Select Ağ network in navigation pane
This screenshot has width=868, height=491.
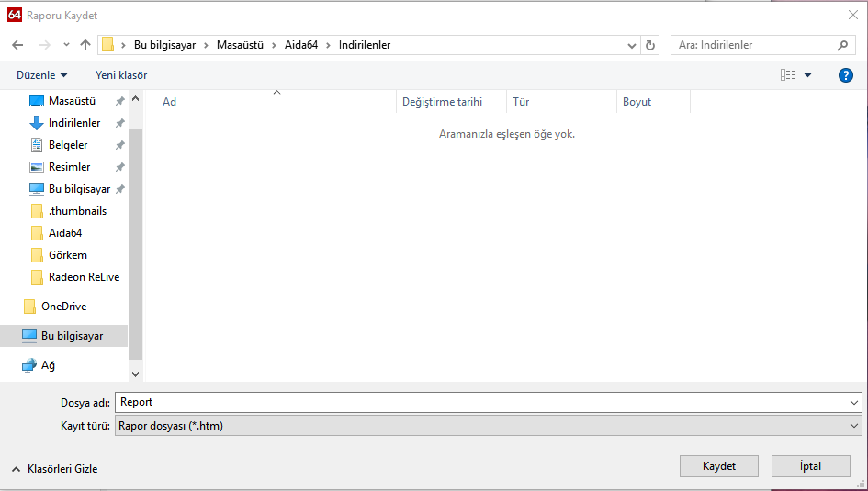[48, 365]
